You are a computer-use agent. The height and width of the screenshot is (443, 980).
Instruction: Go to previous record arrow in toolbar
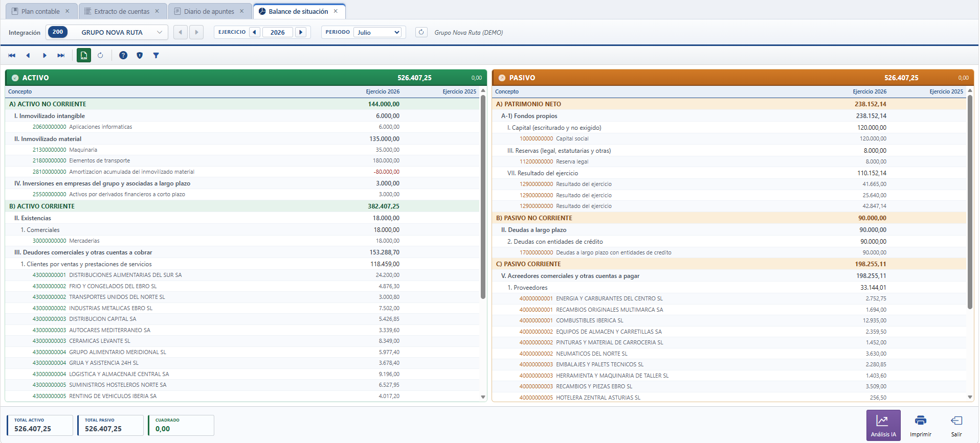pyautogui.click(x=28, y=55)
